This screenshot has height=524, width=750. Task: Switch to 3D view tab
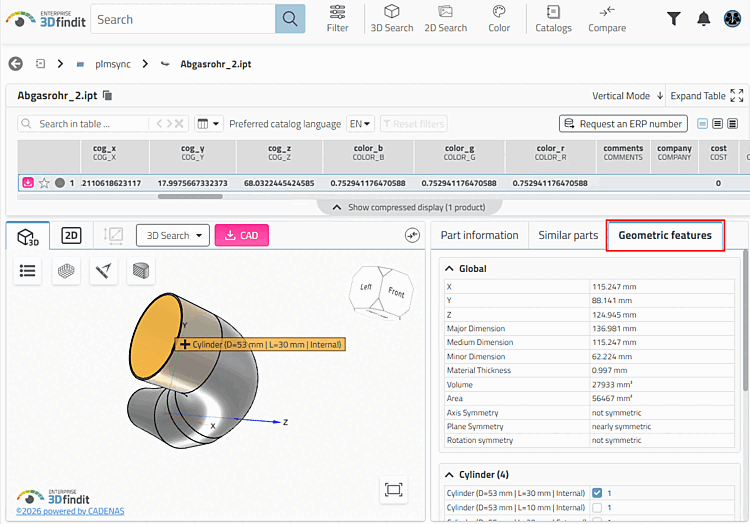click(28, 236)
